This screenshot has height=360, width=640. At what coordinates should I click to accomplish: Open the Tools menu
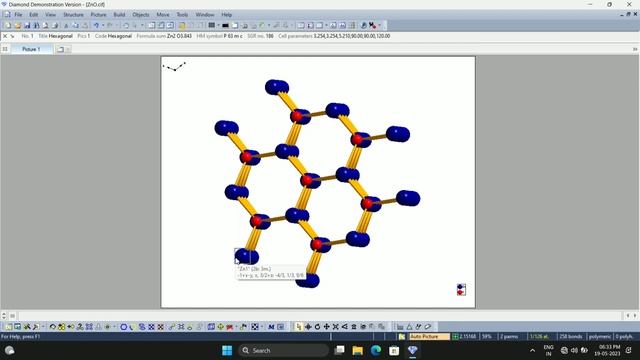click(x=182, y=15)
